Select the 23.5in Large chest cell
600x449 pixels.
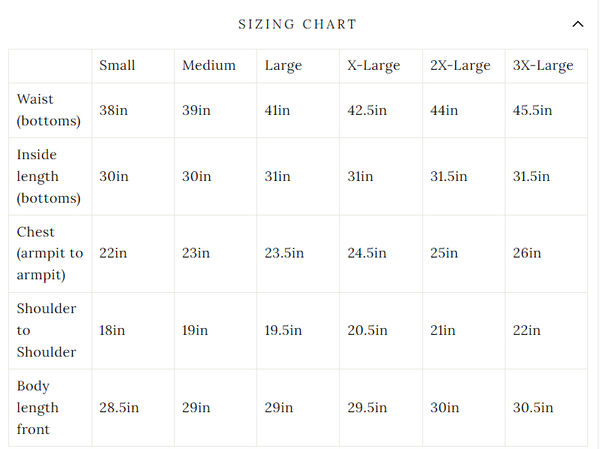[x=284, y=253]
